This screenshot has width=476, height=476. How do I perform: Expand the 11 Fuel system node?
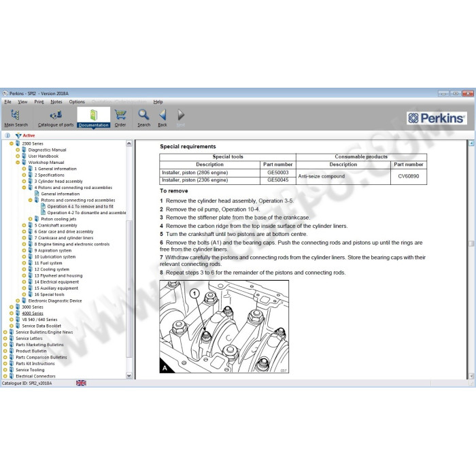[24, 263]
